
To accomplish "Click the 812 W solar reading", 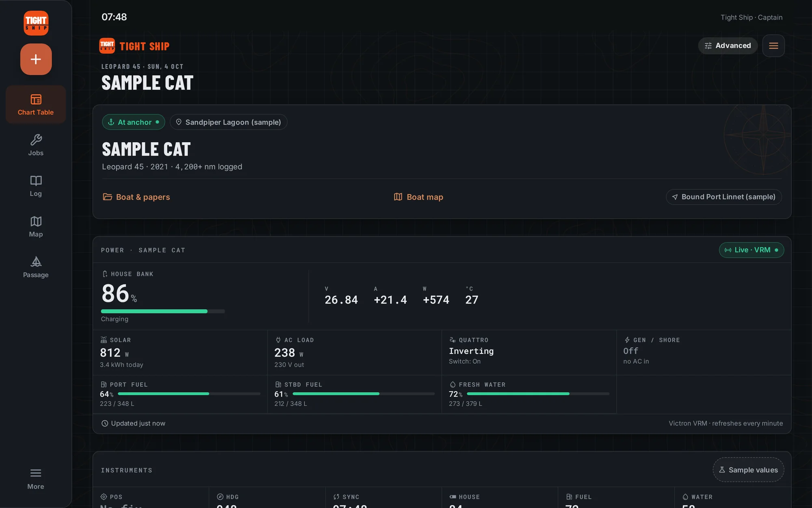I will pos(114,353).
